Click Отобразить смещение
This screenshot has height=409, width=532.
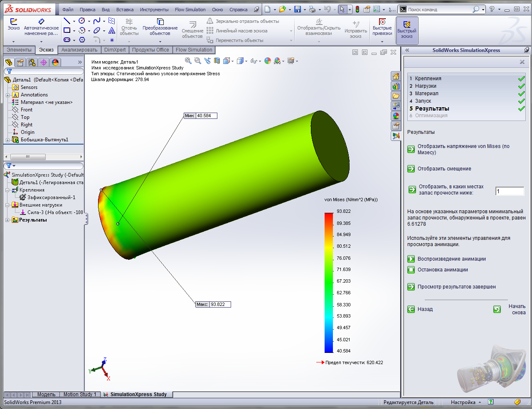(x=439, y=169)
